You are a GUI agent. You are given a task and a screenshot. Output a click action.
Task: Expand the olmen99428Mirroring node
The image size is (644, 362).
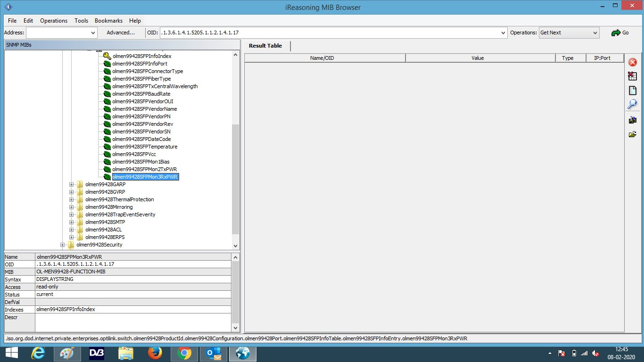point(72,207)
